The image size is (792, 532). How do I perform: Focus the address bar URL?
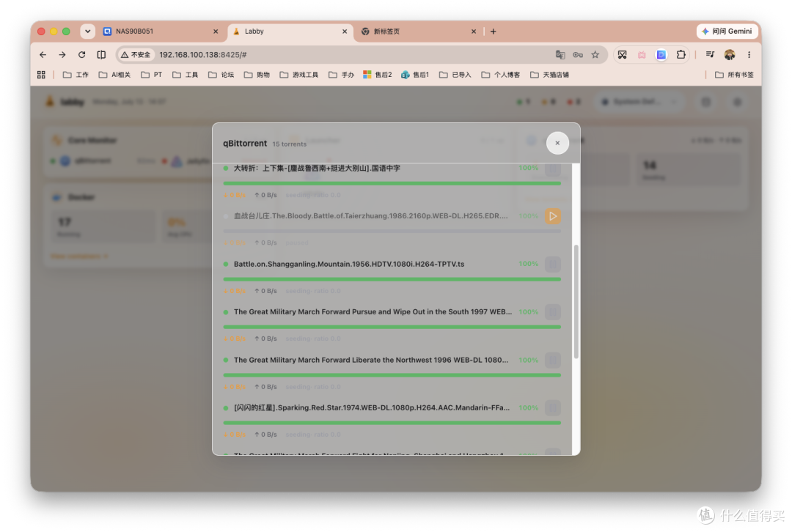pos(203,54)
